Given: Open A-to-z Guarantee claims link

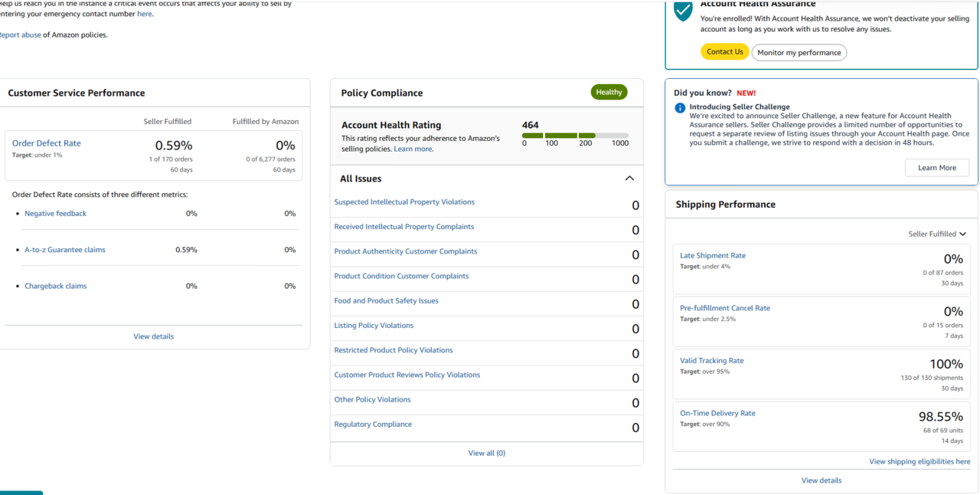Looking at the screenshot, I should pos(65,250).
